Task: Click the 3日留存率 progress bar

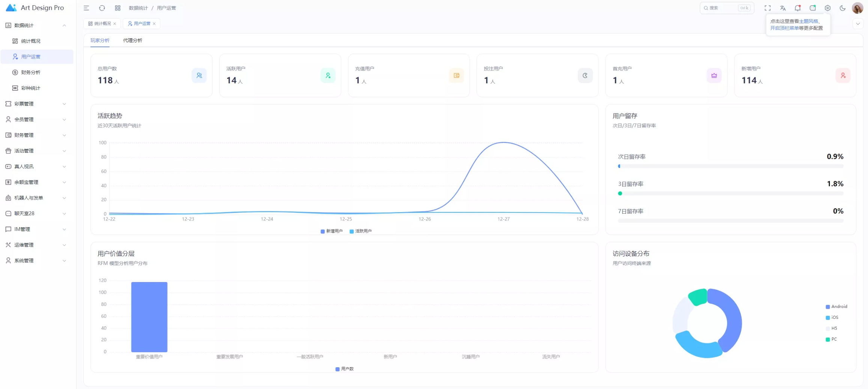Action: tap(730, 193)
